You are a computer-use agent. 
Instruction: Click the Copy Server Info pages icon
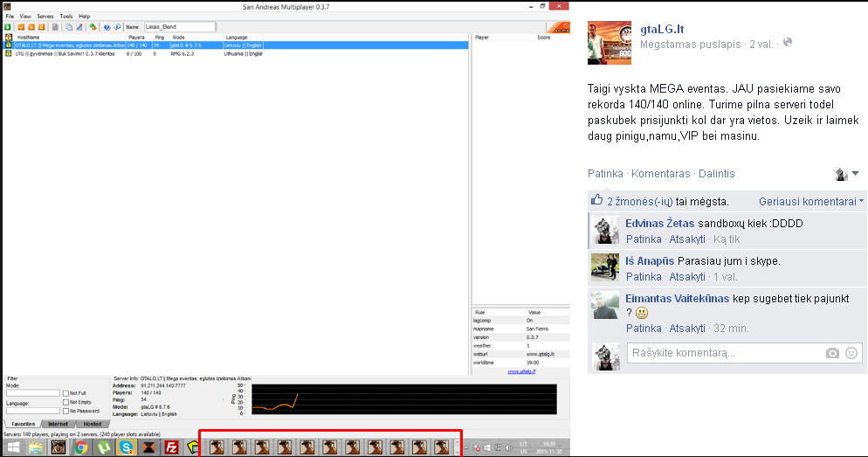coord(69,27)
